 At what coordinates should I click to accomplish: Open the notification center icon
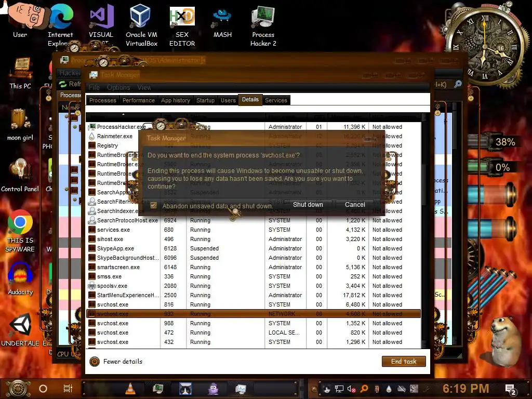[510, 389]
